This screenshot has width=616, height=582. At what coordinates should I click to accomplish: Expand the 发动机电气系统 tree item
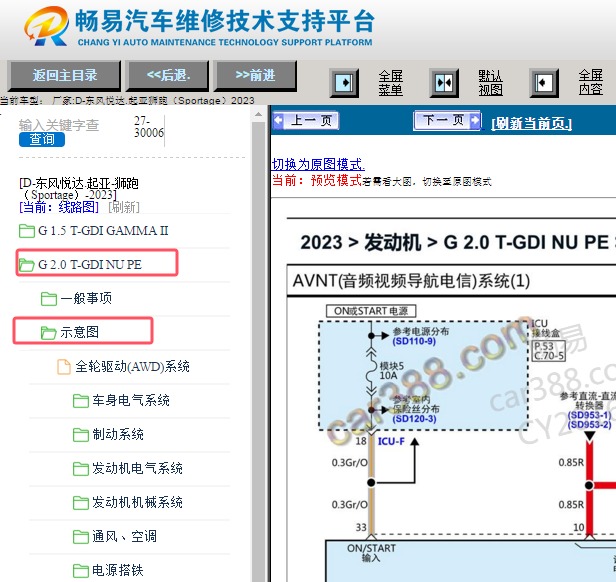[x=138, y=469]
